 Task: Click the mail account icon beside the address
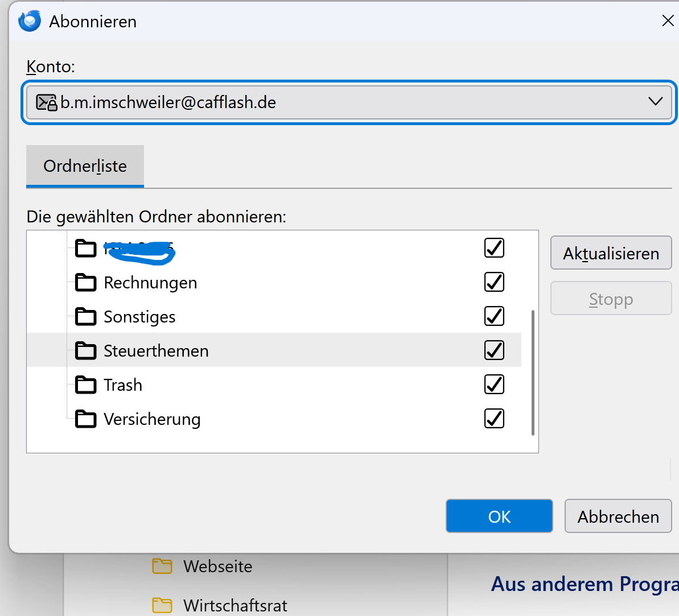pyautogui.click(x=46, y=102)
